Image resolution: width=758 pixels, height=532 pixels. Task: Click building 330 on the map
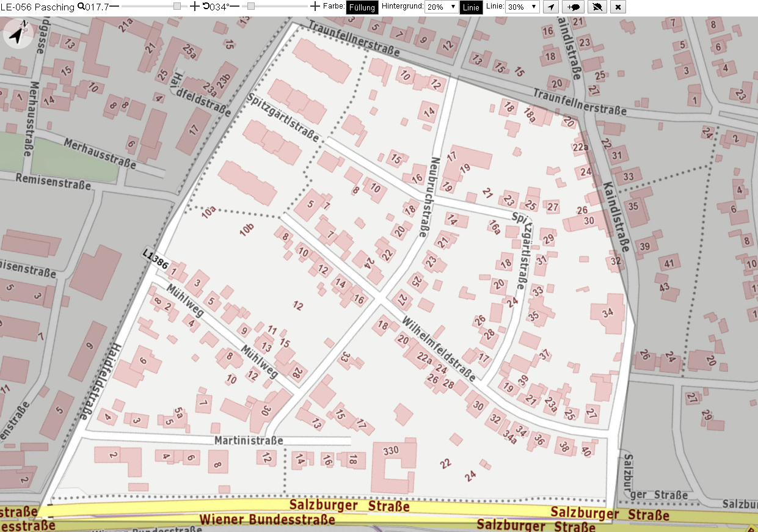[390, 451]
